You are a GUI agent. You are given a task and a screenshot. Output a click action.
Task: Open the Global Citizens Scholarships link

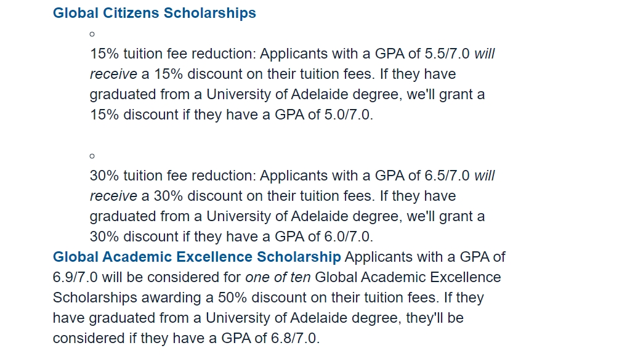point(155,13)
